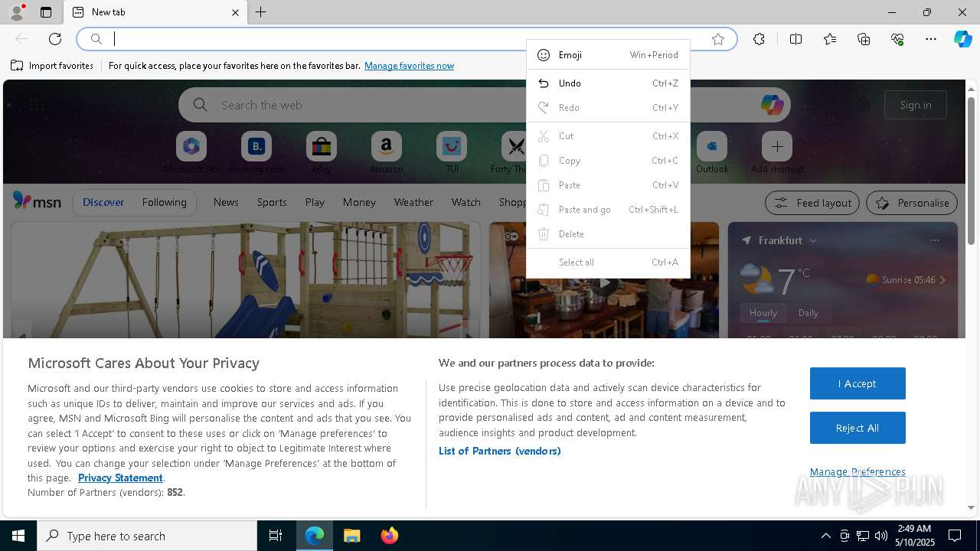Switch to the Discover tab
Image resolution: width=980 pixels, height=551 pixels.
(103, 202)
